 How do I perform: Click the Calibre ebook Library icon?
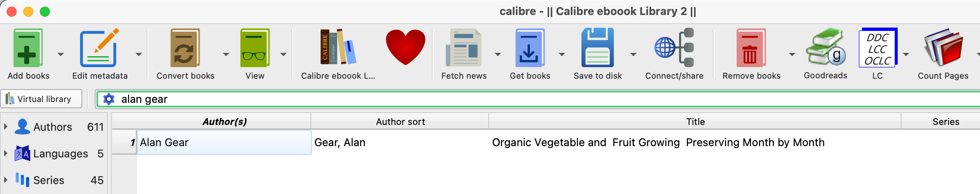pyautogui.click(x=338, y=47)
